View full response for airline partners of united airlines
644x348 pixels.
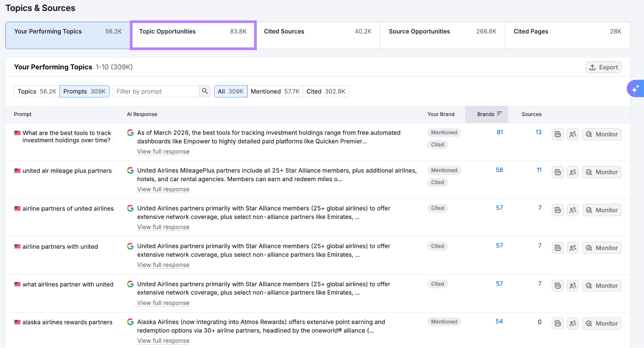click(x=163, y=227)
